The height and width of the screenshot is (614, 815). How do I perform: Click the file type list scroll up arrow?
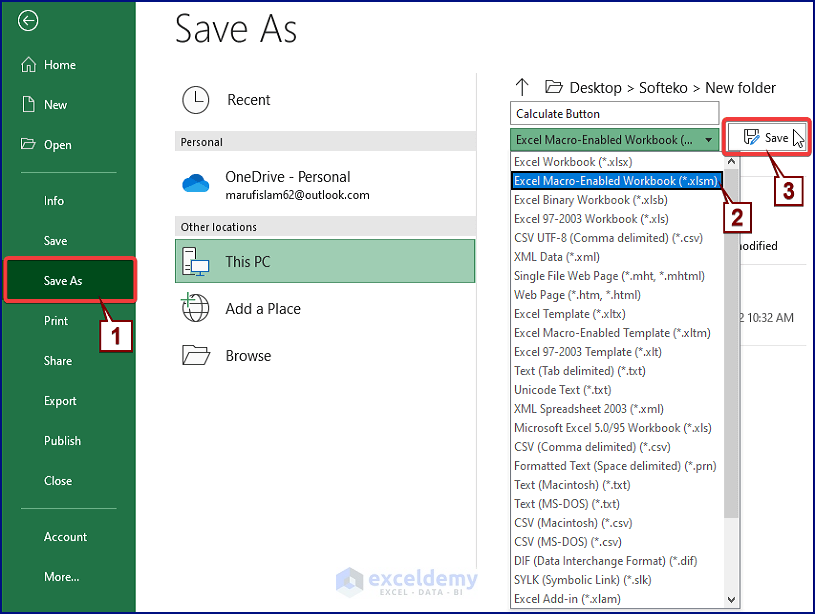pos(731,161)
